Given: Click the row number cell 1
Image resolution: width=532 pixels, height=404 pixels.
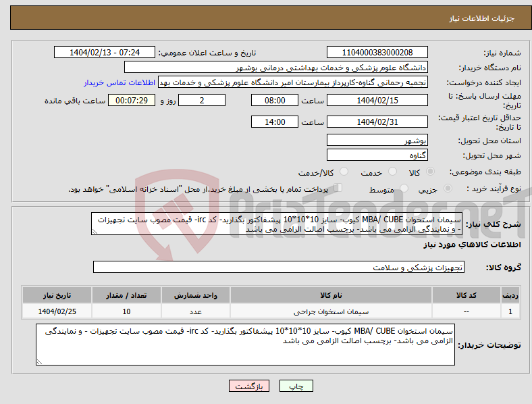Looking at the screenshot, I should pyautogui.click(x=510, y=311).
